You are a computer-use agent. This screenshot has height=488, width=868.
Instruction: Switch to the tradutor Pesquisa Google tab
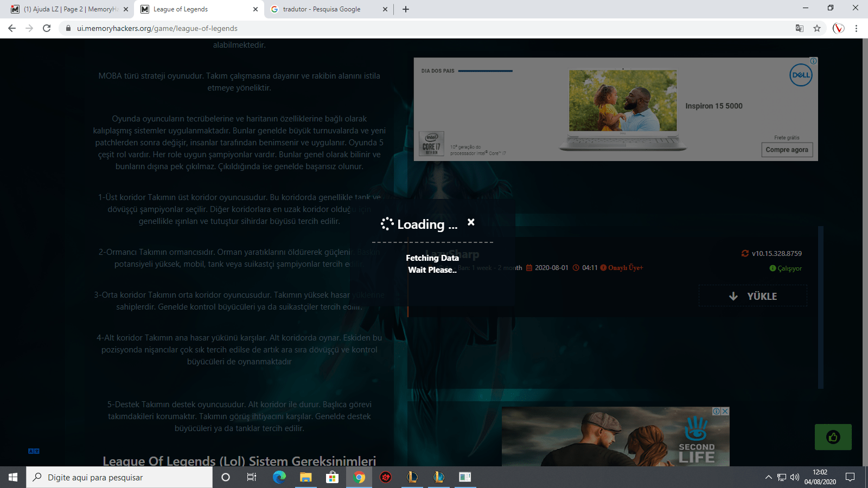pos(329,9)
